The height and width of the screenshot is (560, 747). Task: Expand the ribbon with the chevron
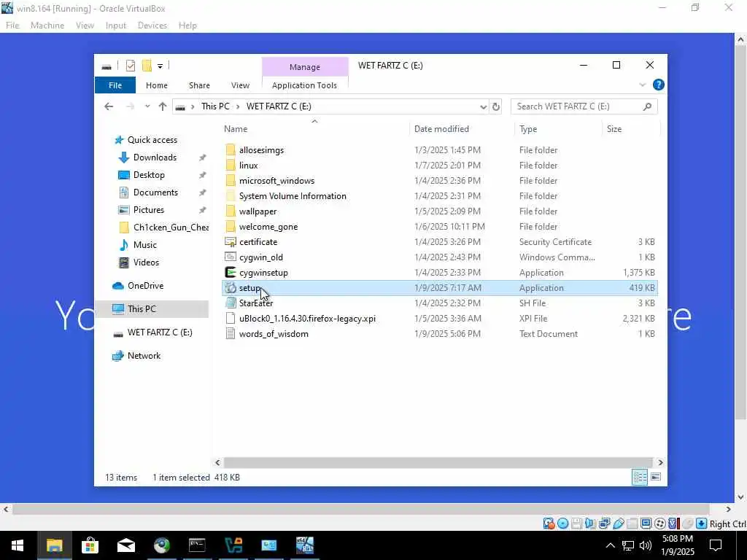(642, 85)
